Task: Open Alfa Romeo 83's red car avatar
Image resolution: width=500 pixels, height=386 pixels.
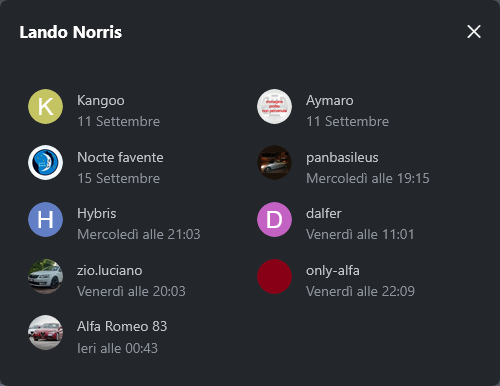Action: pos(45,333)
